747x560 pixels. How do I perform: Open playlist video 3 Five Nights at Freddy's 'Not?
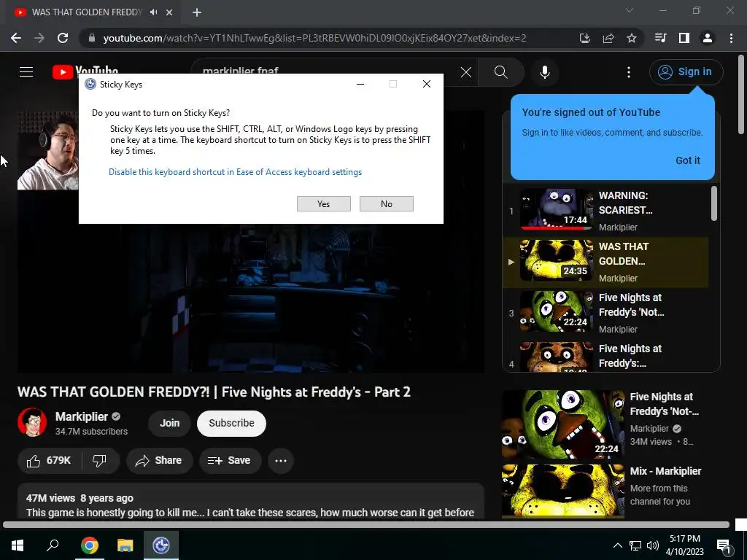pos(605,313)
